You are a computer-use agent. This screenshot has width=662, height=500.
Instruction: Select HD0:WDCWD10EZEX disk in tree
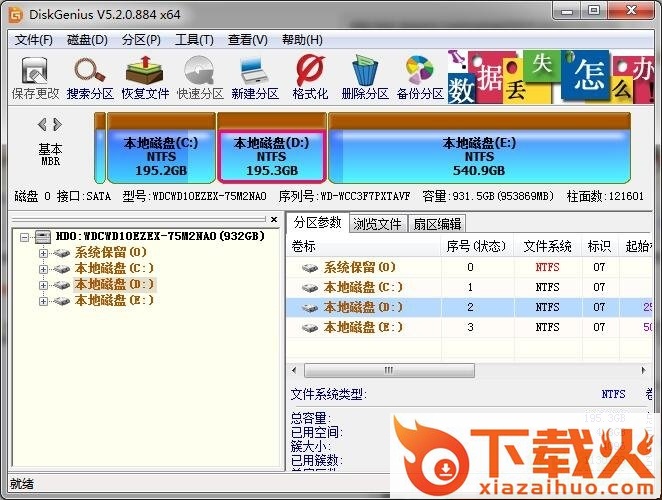(160, 236)
